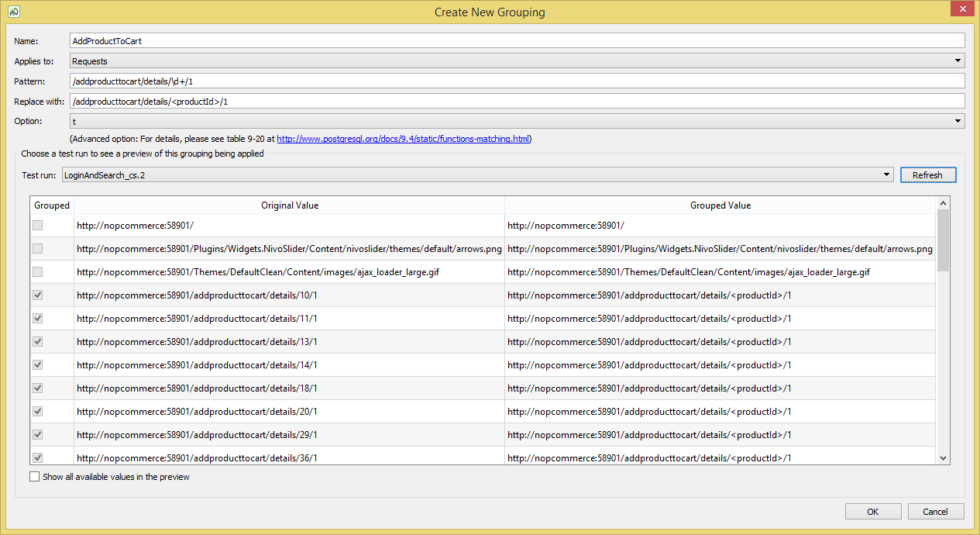The width and height of the screenshot is (980, 535).
Task: Enable Show all available values checkbox
Action: pyautogui.click(x=34, y=477)
